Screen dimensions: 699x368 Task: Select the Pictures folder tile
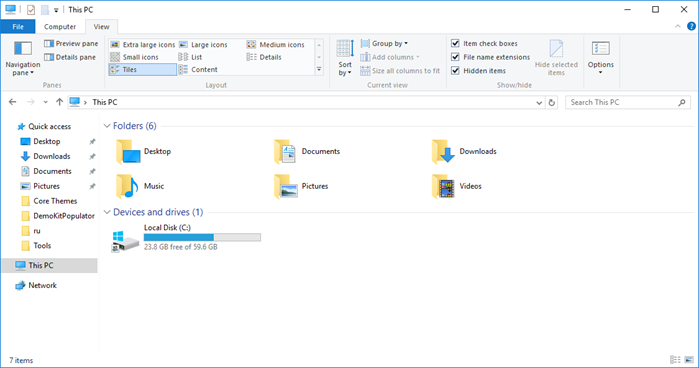(x=301, y=186)
